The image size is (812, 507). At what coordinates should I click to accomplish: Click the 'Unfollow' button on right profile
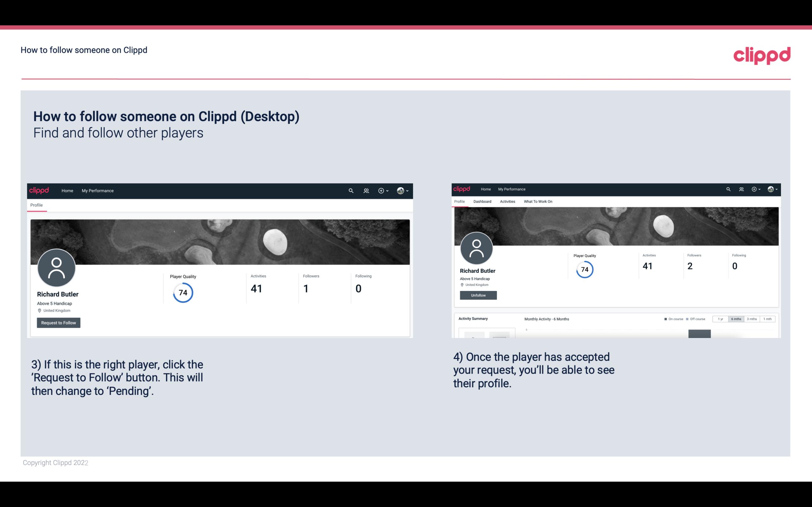(x=477, y=295)
